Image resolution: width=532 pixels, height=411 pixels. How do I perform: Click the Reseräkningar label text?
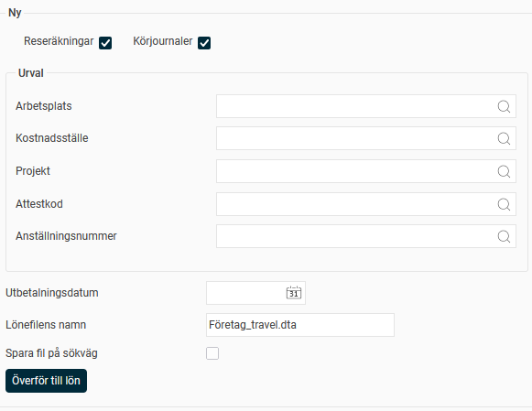(x=59, y=41)
